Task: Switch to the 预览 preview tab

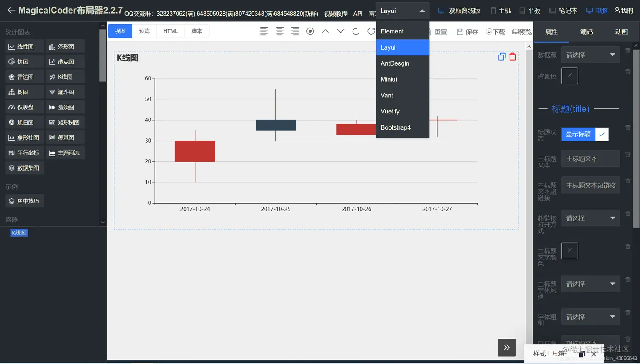Action: coord(144,31)
